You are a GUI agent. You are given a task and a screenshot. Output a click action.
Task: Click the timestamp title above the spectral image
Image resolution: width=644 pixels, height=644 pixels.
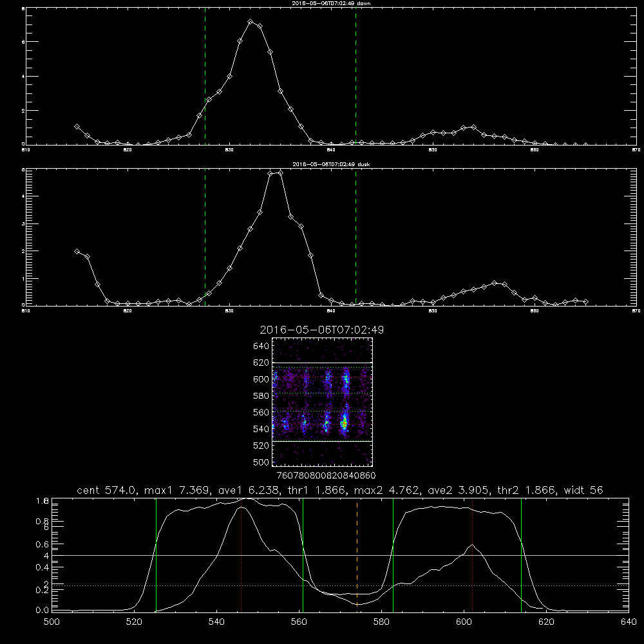point(321,330)
